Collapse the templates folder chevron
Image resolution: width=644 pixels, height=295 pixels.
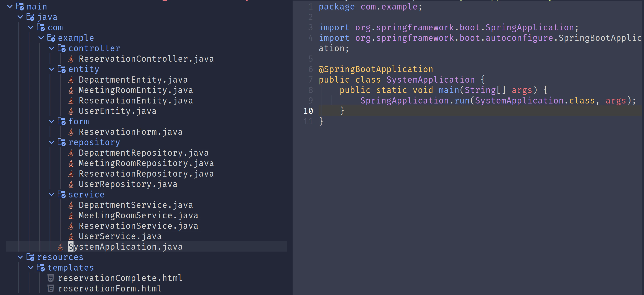tap(31, 267)
